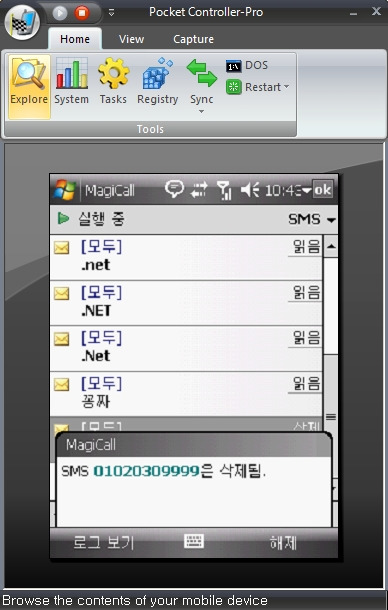Click envelope icon of 꽁짜 message
Image resolution: width=388 pixels, height=610 pixels.
61,385
